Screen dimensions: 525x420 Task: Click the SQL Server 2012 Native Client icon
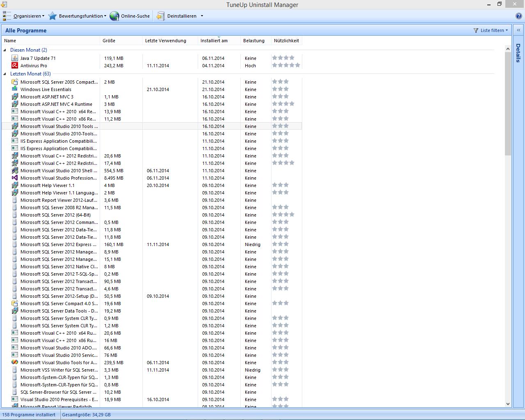[x=15, y=267]
